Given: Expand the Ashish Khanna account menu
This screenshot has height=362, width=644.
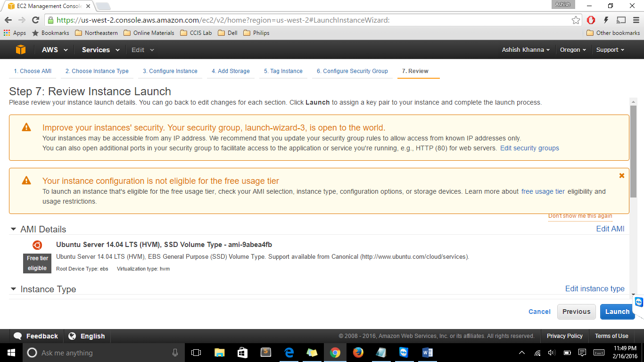Looking at the screenshot, I should 526,50.
